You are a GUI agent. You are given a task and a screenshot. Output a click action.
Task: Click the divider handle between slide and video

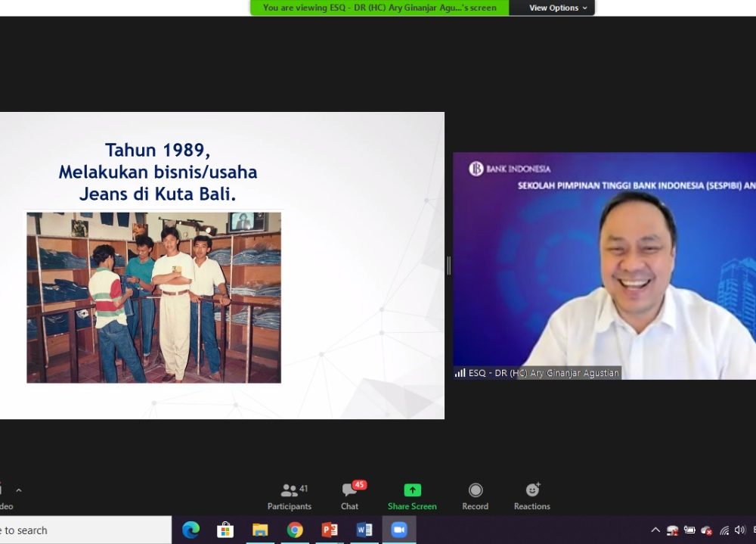(449, 266)
